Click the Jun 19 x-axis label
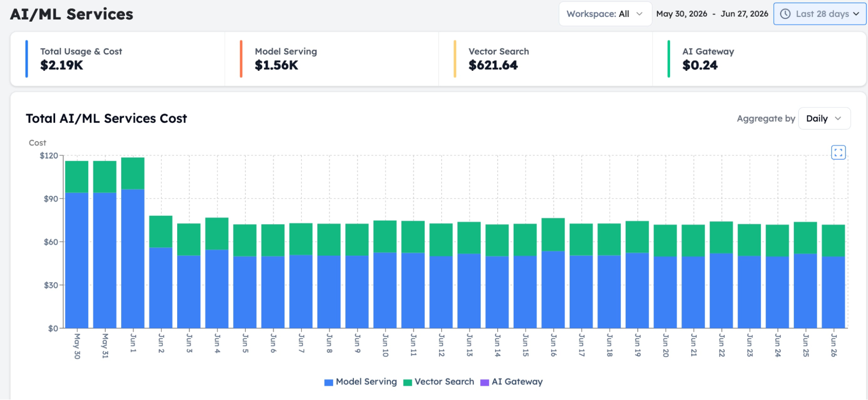868x400 pixels. (637, 345)
